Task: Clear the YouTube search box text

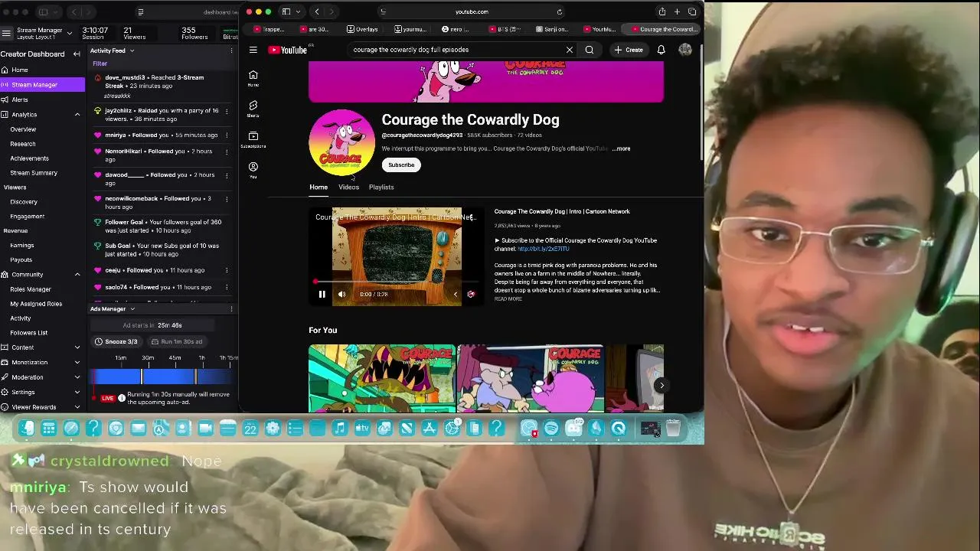Action: [x=570, y=50]
